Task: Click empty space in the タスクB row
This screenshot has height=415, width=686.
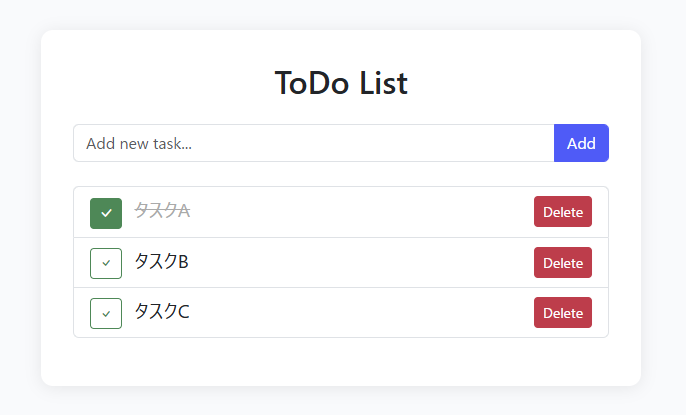Action: pos(360,263)
